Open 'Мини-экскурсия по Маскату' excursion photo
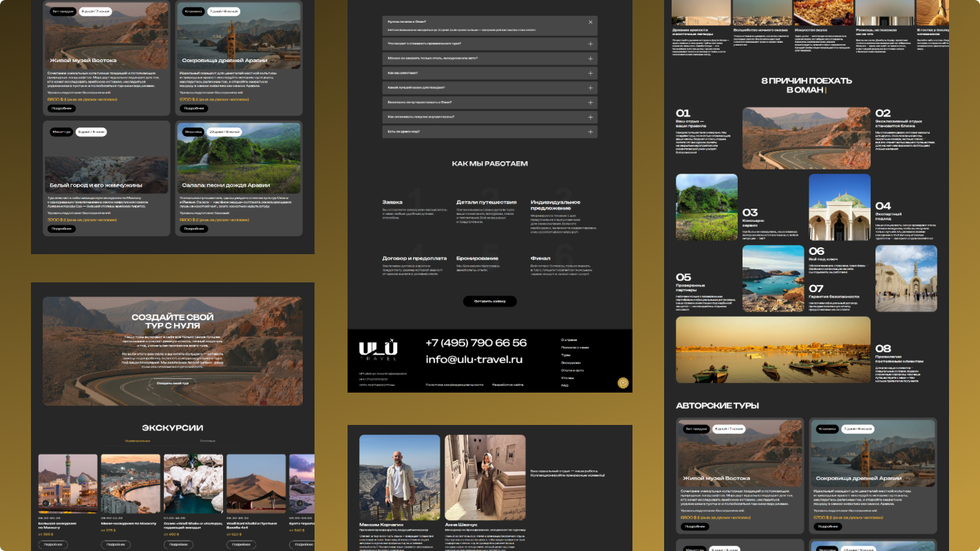The height and width of the screenshot is (551, 980). pyautogui.click(x=131, y=484)
